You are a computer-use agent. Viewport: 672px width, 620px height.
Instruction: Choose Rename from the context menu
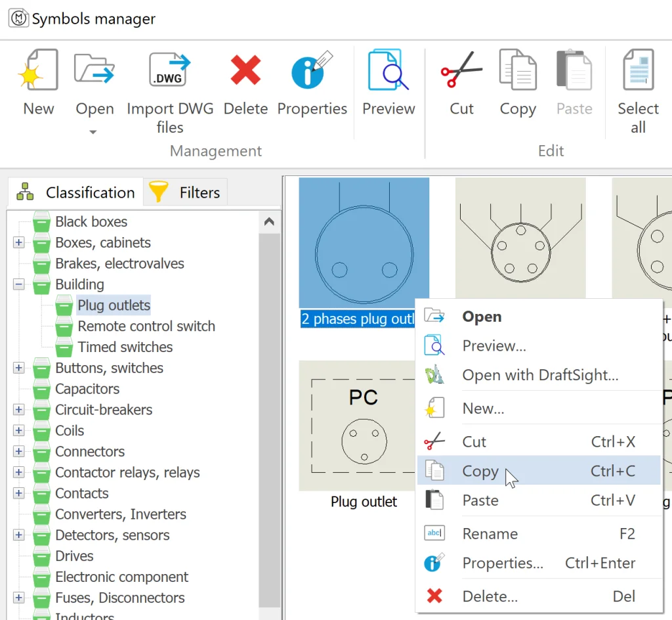pos(490,533)
